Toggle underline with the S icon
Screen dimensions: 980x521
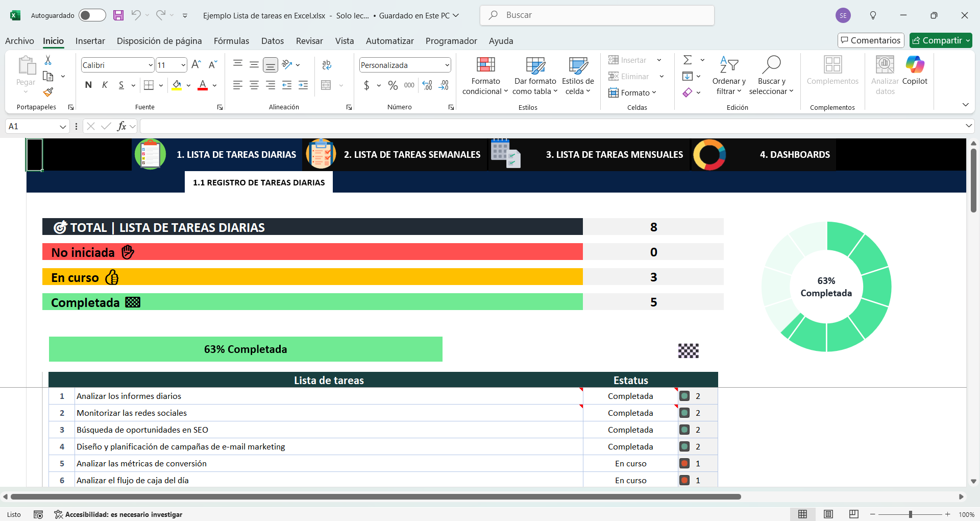(x=122, y=85)
